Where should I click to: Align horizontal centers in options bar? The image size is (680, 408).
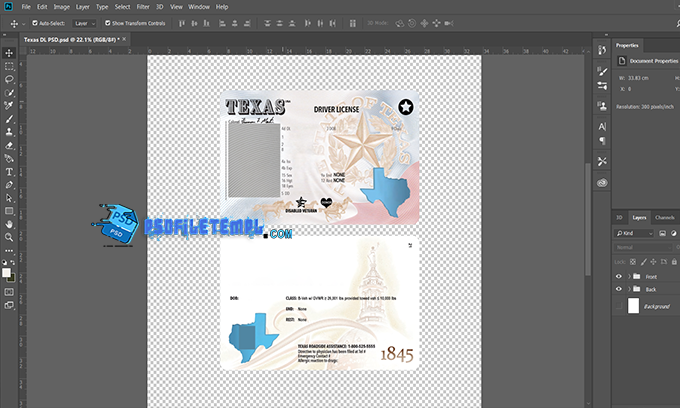[235, 23]
